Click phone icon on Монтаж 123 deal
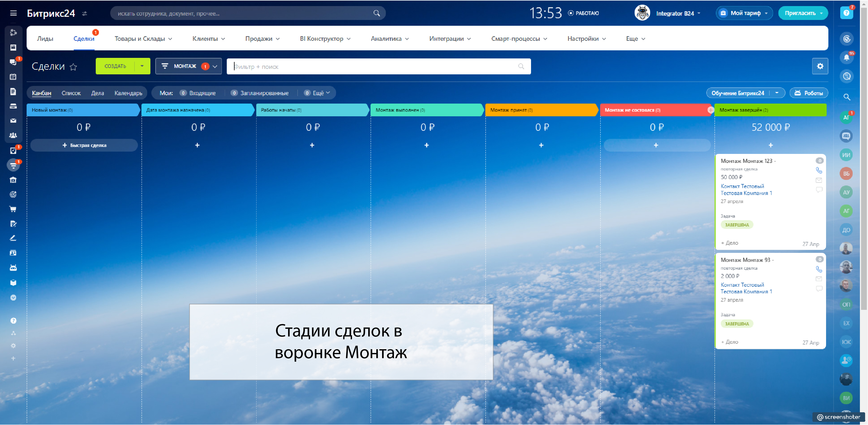Viewport: 868px width, 425px height. 819,170
